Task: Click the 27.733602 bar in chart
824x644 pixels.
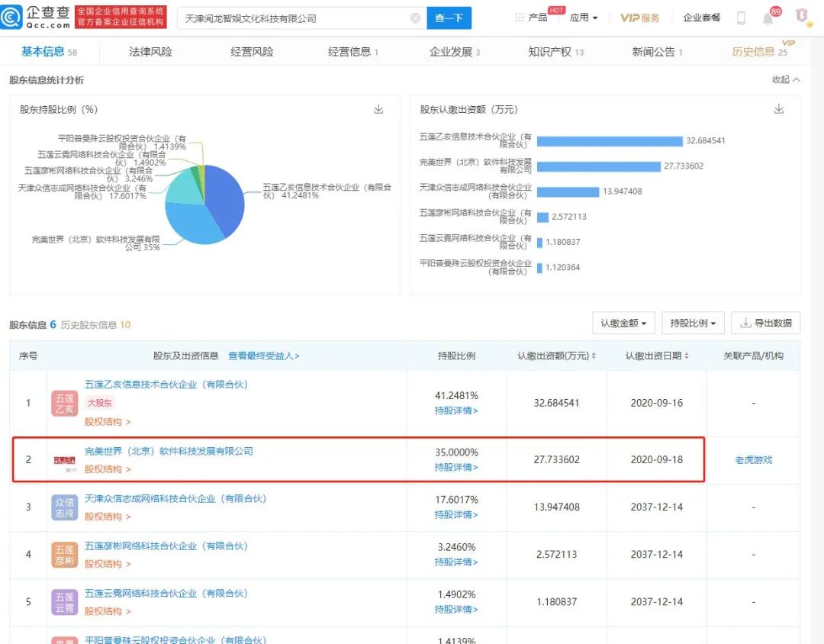Action: point(599,166)
